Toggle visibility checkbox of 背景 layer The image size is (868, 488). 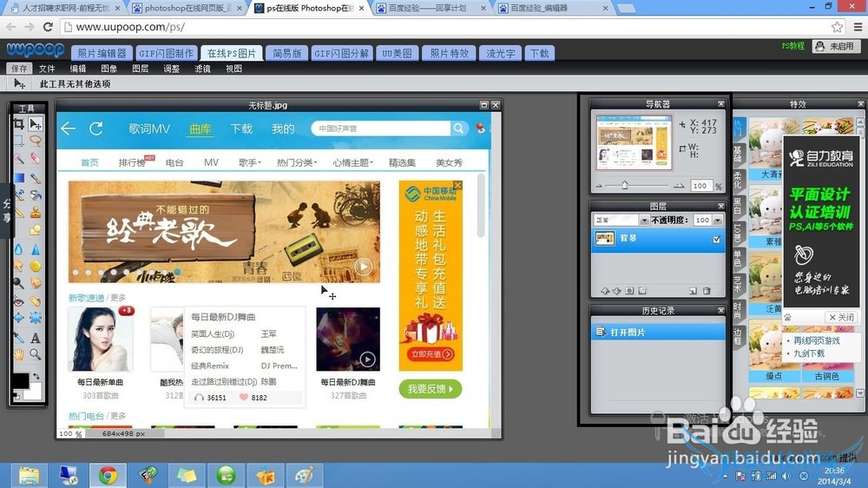[717, 240]
